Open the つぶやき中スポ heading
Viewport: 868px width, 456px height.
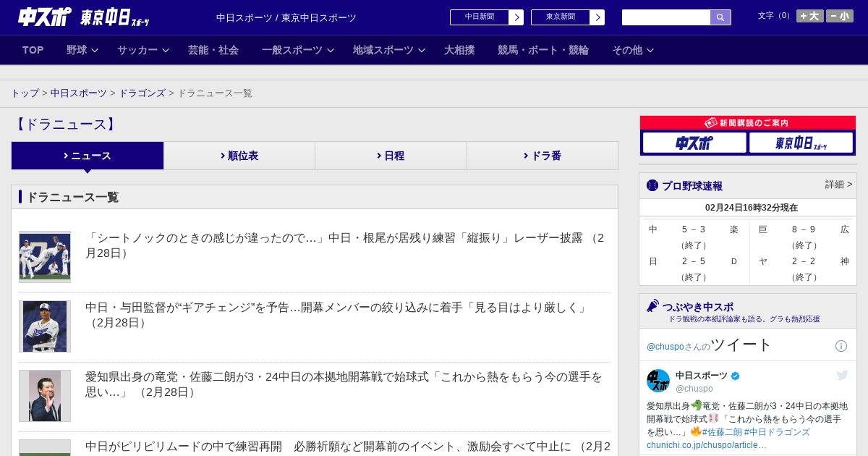click(698, 307)
